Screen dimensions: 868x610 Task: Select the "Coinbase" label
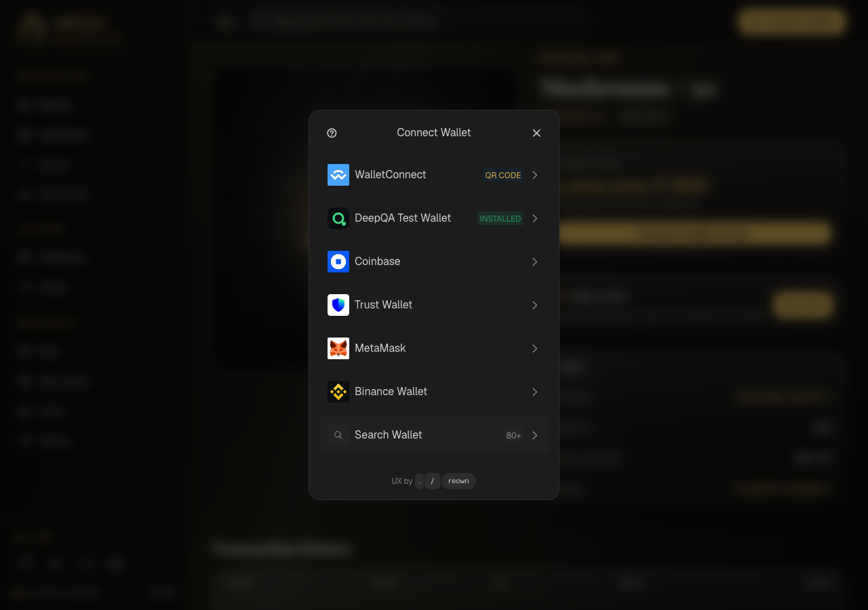(378, 262)
